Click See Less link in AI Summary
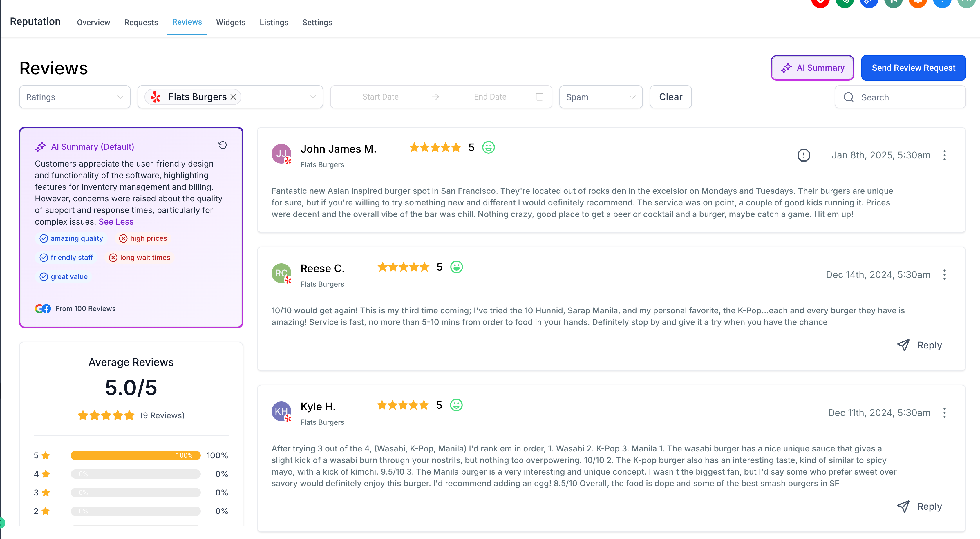The height and width of the screenshot is (539, 980). tap(116, 222)
